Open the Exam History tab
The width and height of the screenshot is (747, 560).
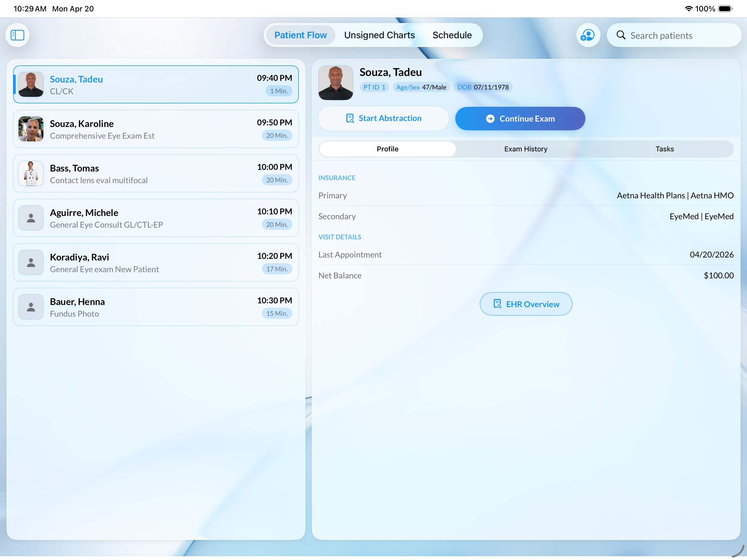click(526, 149)
